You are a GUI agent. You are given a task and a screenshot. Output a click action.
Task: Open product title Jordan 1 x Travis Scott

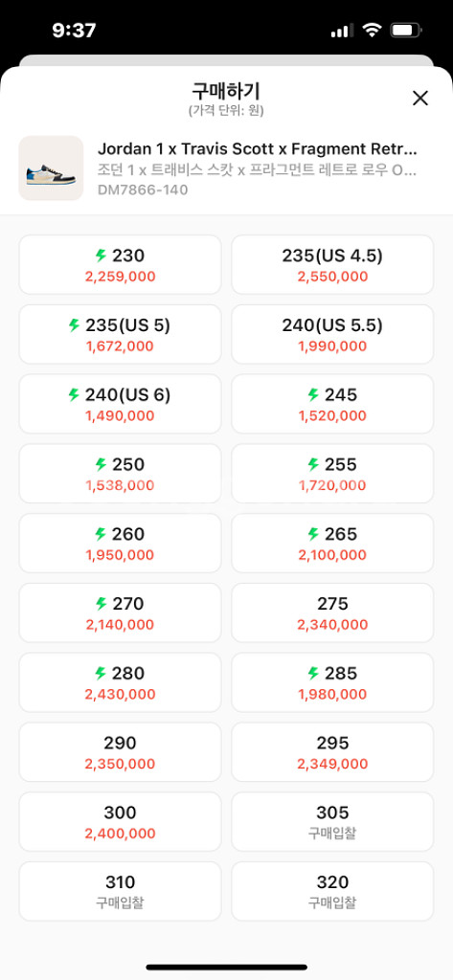pos(258,148)
